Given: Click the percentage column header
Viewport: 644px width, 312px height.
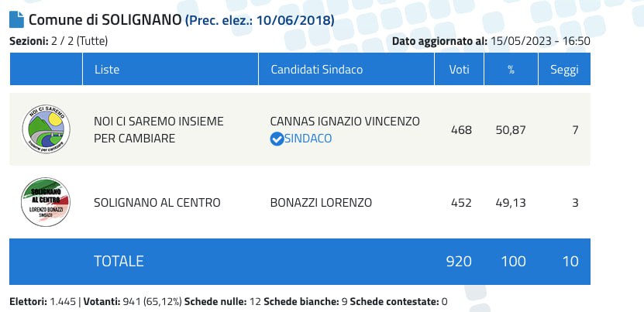Looking at the screenshot, I should [x=511, y=70].
